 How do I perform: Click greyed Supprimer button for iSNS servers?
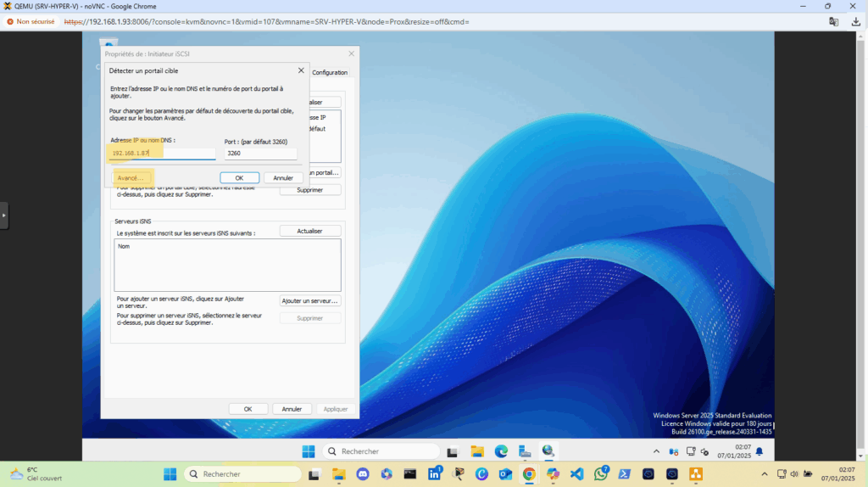pyautogui.click(x=309, y=318)
